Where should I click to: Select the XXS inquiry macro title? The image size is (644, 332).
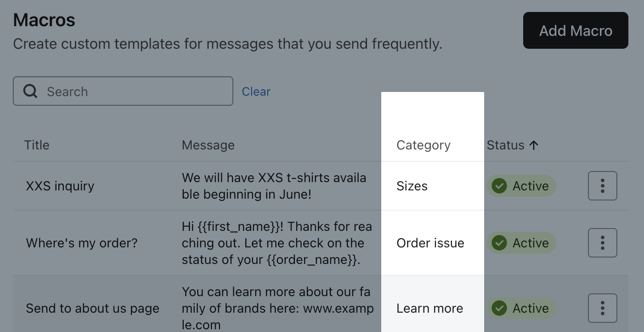pos(60,186)
